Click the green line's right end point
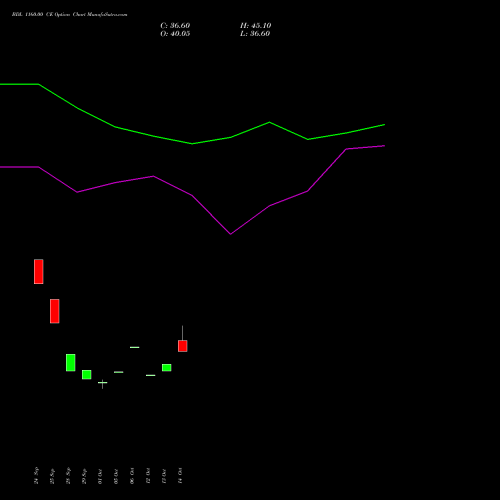500x500 pixels. point(385,125)
